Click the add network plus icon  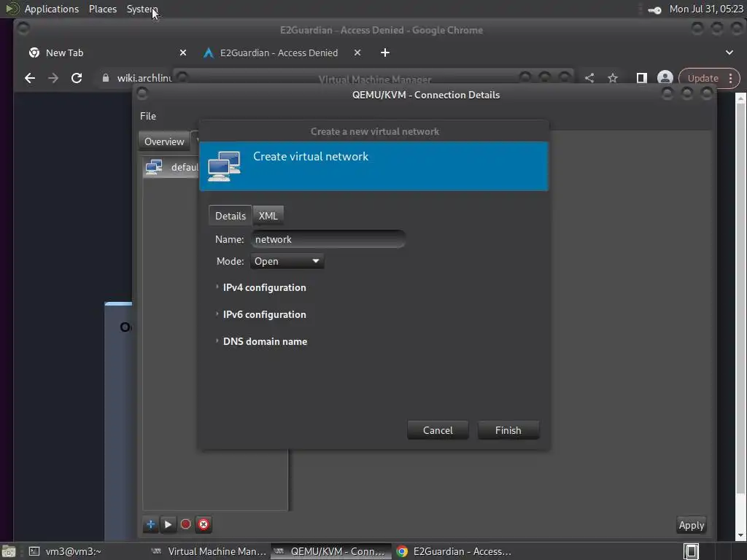pyautogui.click(x=150, y=524)
